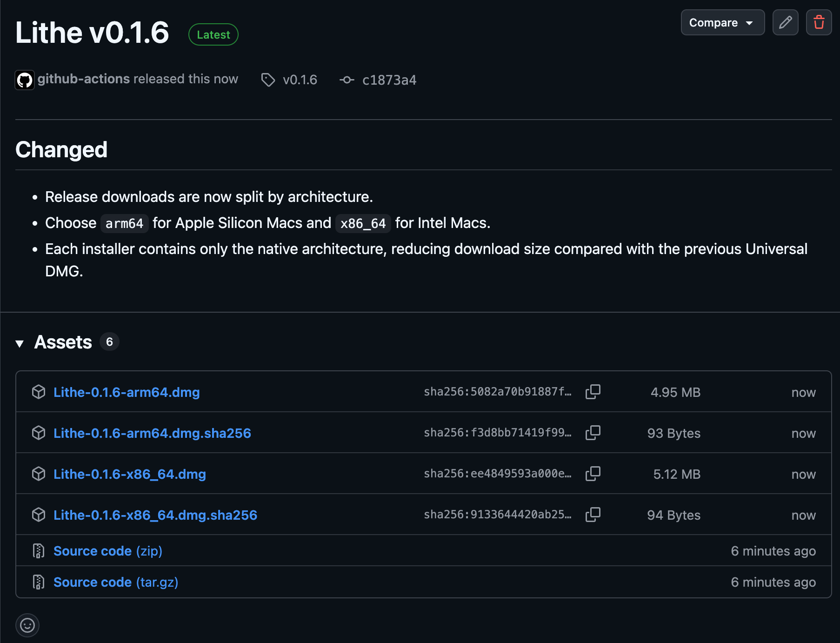This screenshot has height=643, width=840.
Task: Click the 94 Bytes file size
Action: tap(674, 515)
